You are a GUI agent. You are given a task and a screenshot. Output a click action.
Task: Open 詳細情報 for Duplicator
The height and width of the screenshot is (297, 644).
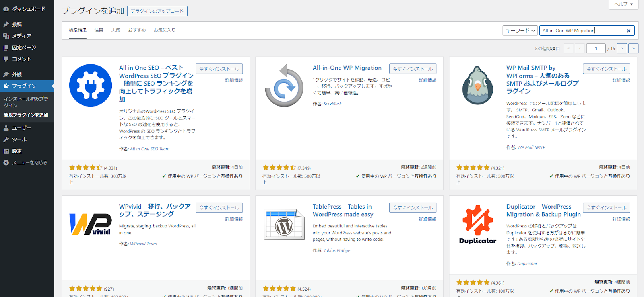coord(621,219)
